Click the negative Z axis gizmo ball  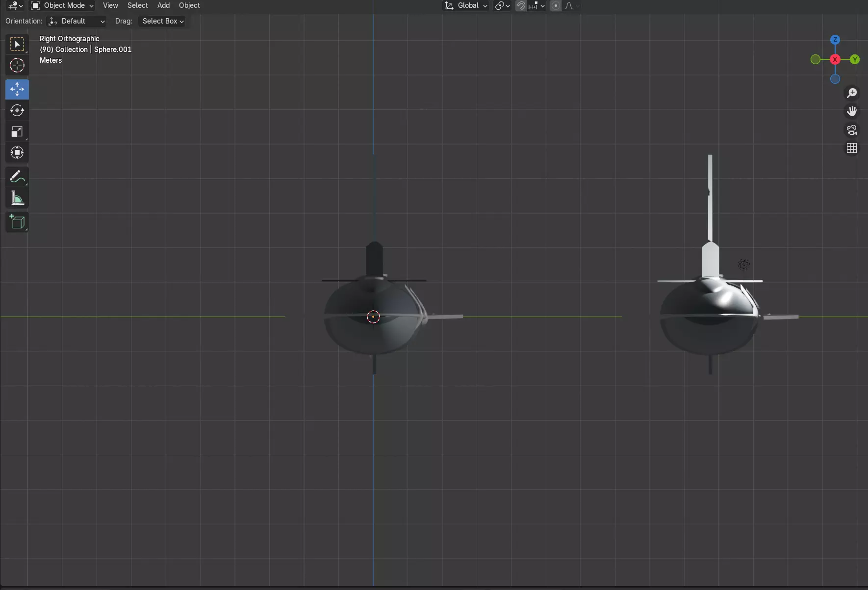coord(835,79)
